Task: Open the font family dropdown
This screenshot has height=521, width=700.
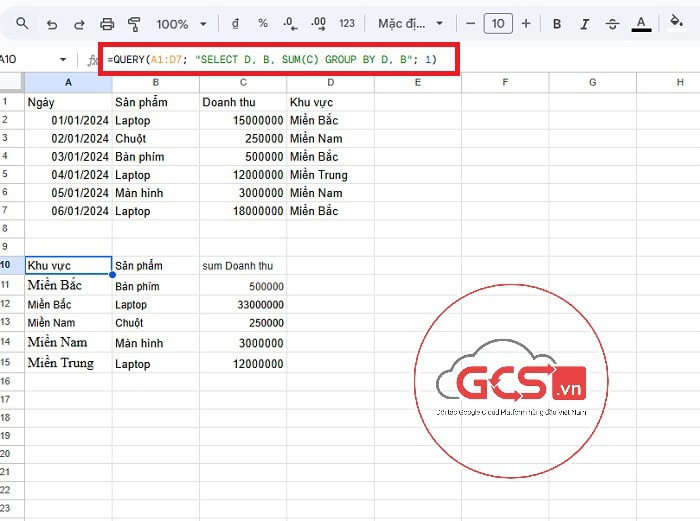Action: [409, 23]
